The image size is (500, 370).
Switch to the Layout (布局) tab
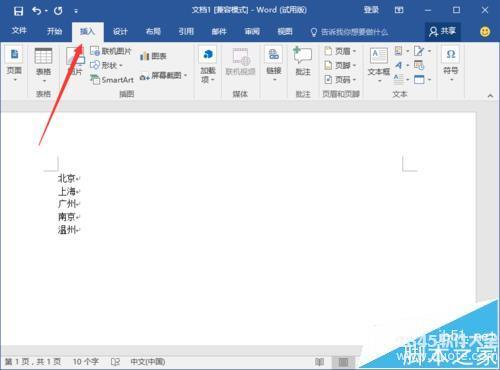(x=153, y=32)
